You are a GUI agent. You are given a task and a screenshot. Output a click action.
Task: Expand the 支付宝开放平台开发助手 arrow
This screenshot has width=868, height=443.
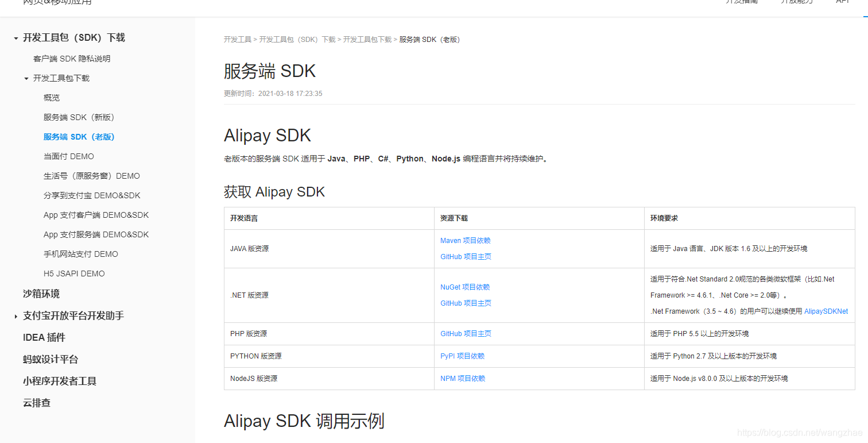tap(16, 316)
